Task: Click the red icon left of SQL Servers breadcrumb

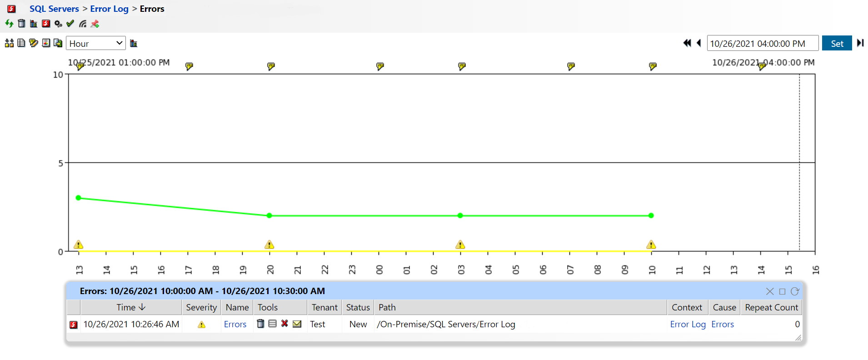Action: click(11, 9)
